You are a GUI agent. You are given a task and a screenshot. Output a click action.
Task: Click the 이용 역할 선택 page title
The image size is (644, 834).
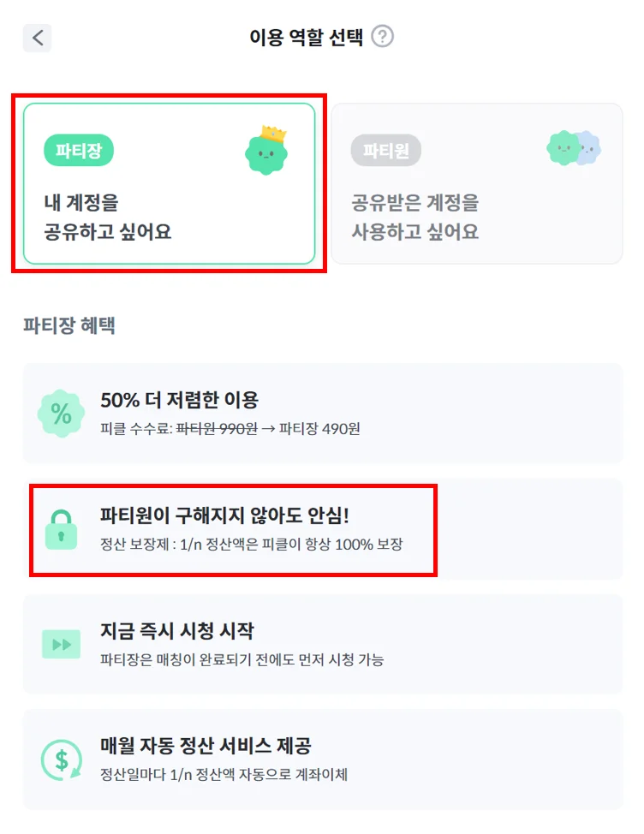coord(307,38)
